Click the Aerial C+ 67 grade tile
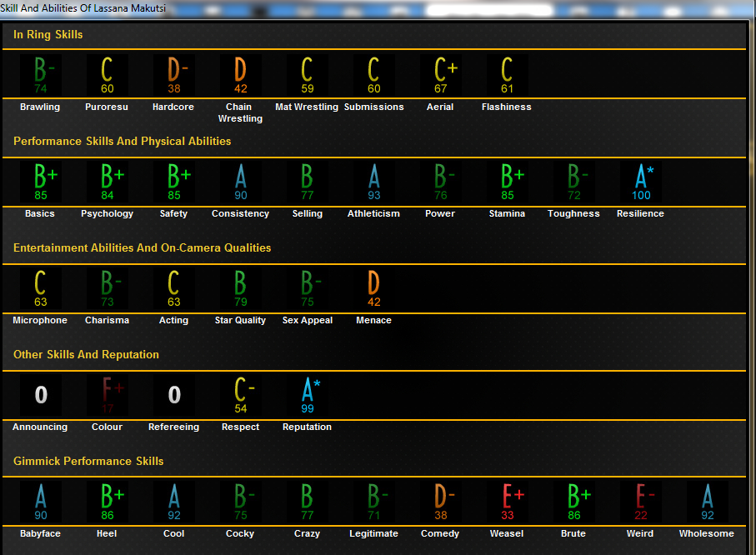 (x=441, y=75)
